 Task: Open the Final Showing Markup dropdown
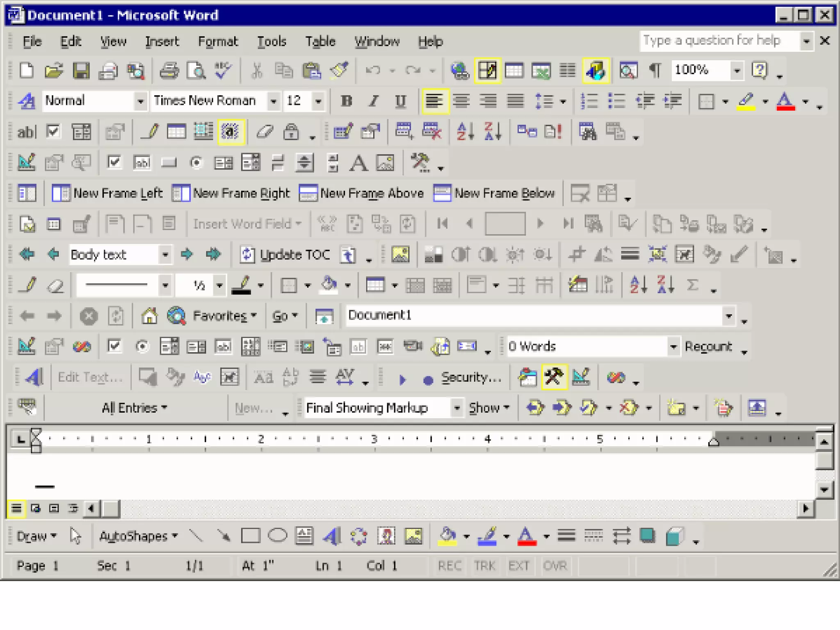tap(456, 408)
